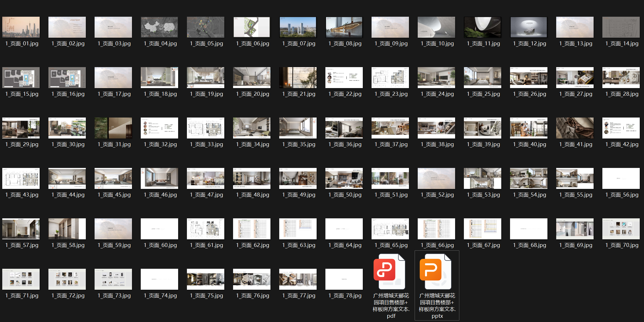The width and height of the screenshot is (644, 322).
Task: Select the 1_页面_31.jpg green texture thumbnail
Action: point(113,128)
